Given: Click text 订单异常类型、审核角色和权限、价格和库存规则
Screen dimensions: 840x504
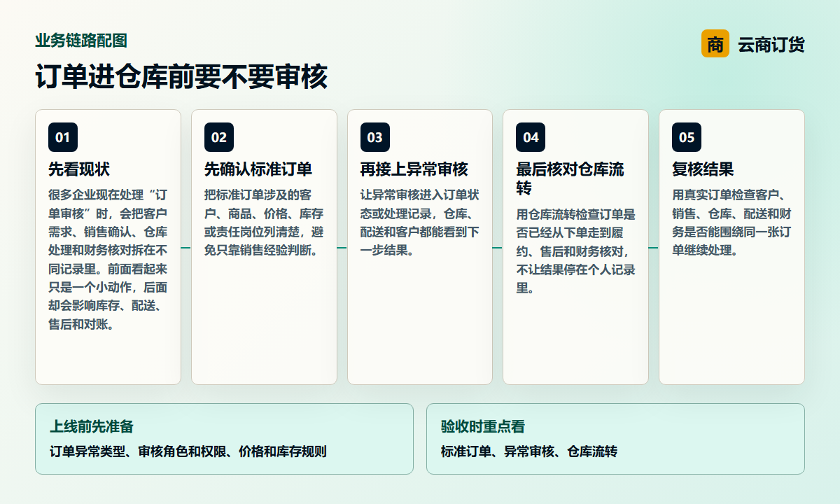Looking at the screenshot, I should (188, 451).
